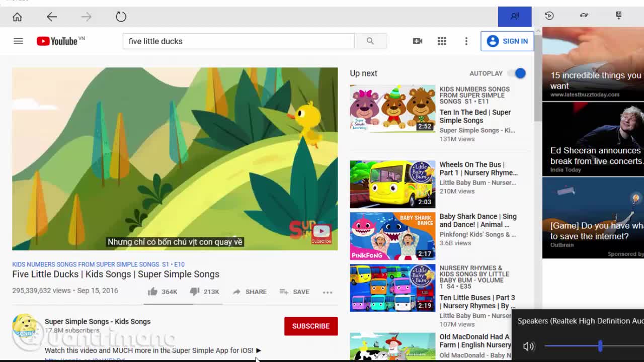
Task: Click the search magnifier button
Action: pyautogui.click(x=370, y=41)
